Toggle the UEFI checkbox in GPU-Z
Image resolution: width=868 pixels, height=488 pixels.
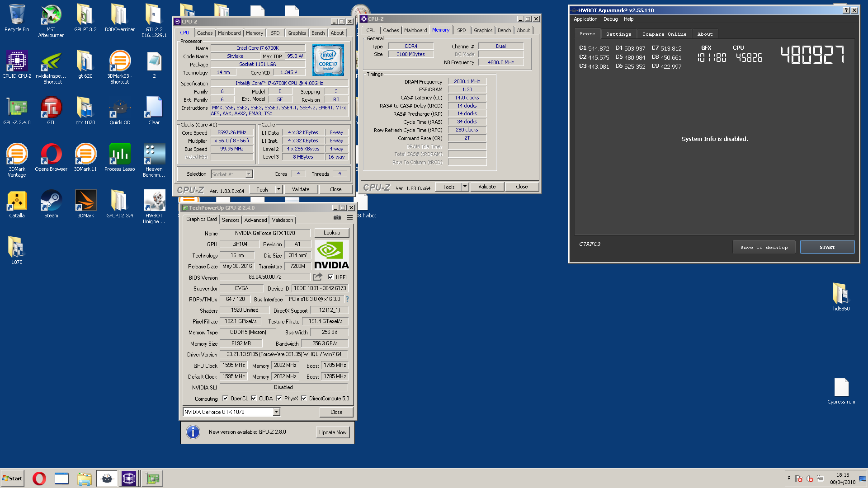(x=330, y=277)
